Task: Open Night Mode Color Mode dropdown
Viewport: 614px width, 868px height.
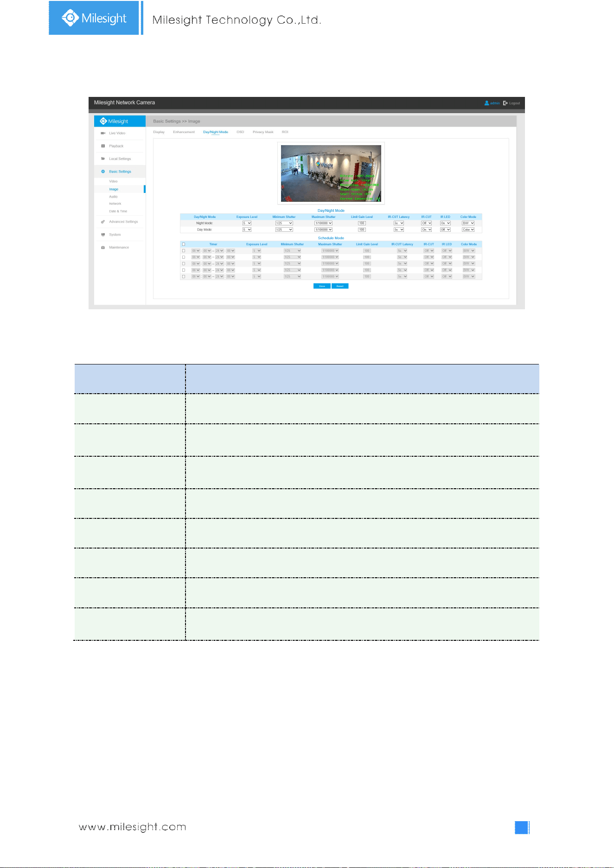Action: pos(468,223)
